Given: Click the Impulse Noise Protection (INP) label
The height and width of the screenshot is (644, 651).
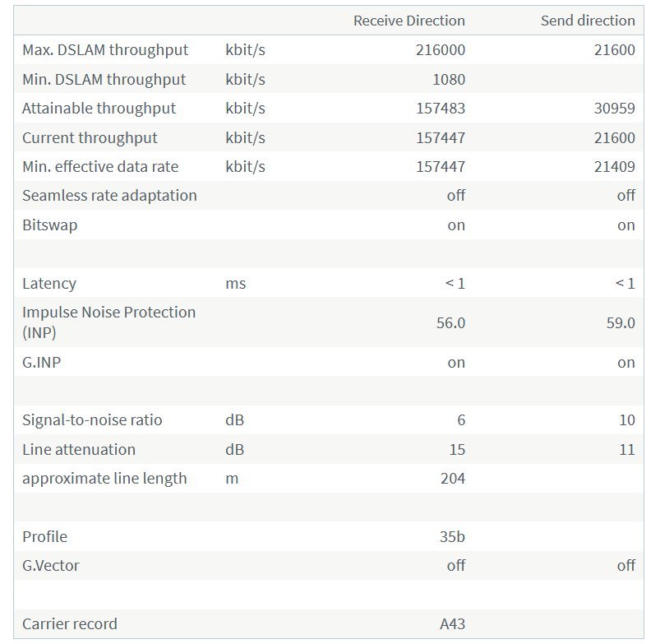Looking at the screenshot, I should pyautogui.click(x=108, y=322).
